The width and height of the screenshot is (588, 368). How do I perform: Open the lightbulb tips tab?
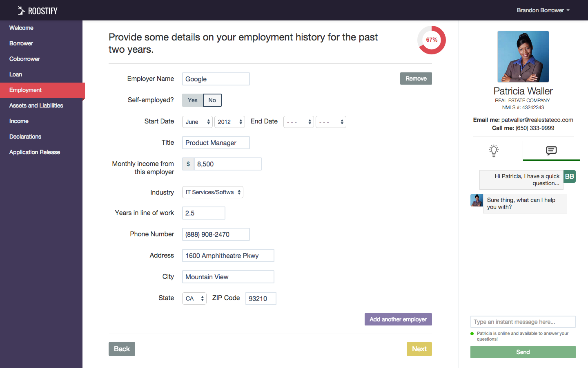pyautogui.click(x=494, y=150)
